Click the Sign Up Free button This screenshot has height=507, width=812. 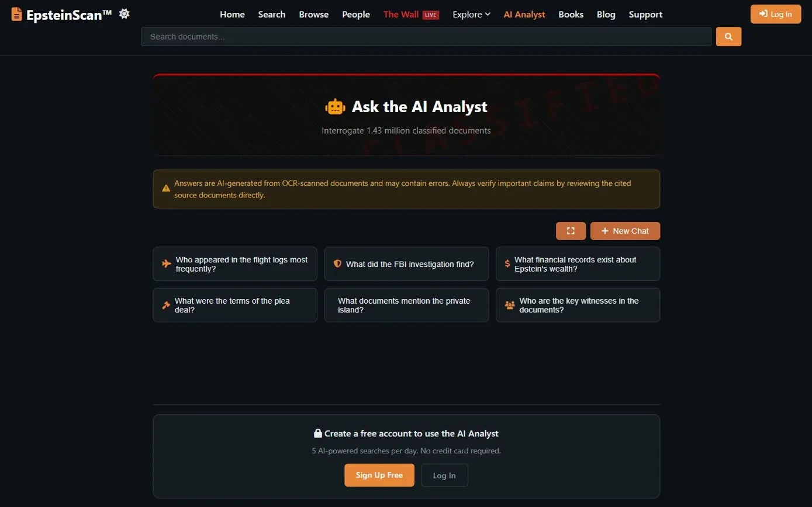pos(379,475)
